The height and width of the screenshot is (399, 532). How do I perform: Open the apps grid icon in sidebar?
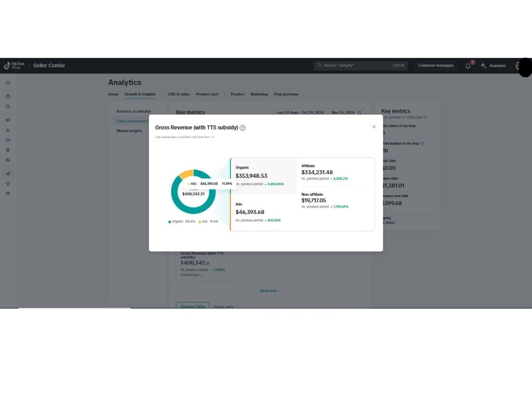pyautogui.click(x=8, y=160)
